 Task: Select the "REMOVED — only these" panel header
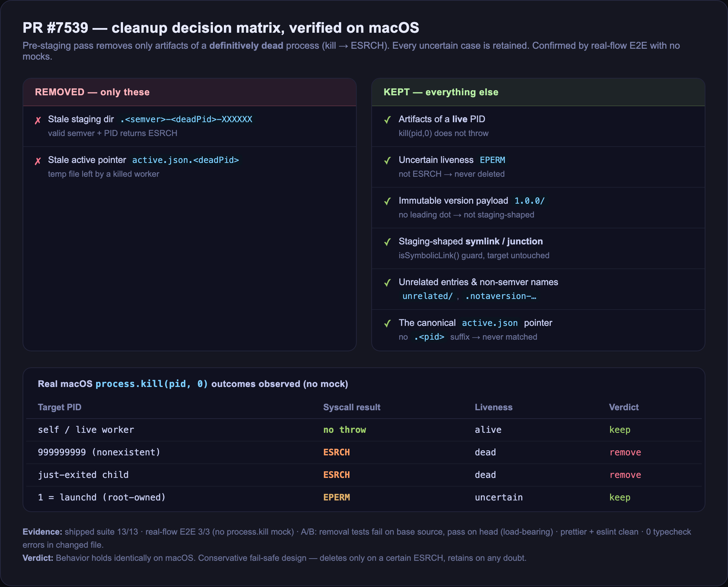pos(190,92)
